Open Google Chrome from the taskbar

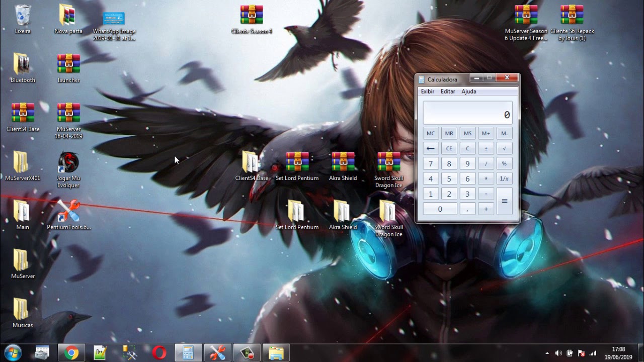(x=71, y=353)
